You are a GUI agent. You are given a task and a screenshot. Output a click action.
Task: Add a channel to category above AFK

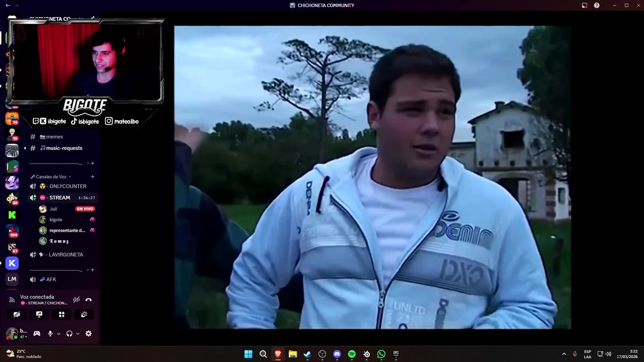[93, 269]
